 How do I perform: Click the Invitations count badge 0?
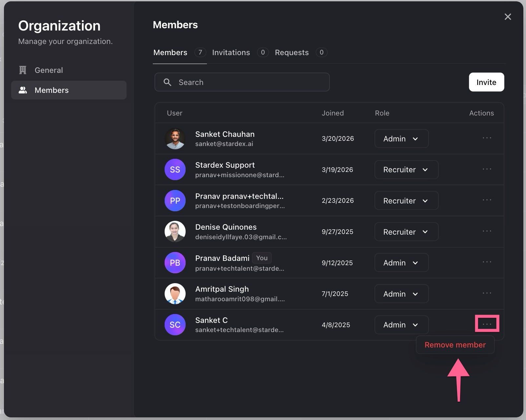point(263,52)
